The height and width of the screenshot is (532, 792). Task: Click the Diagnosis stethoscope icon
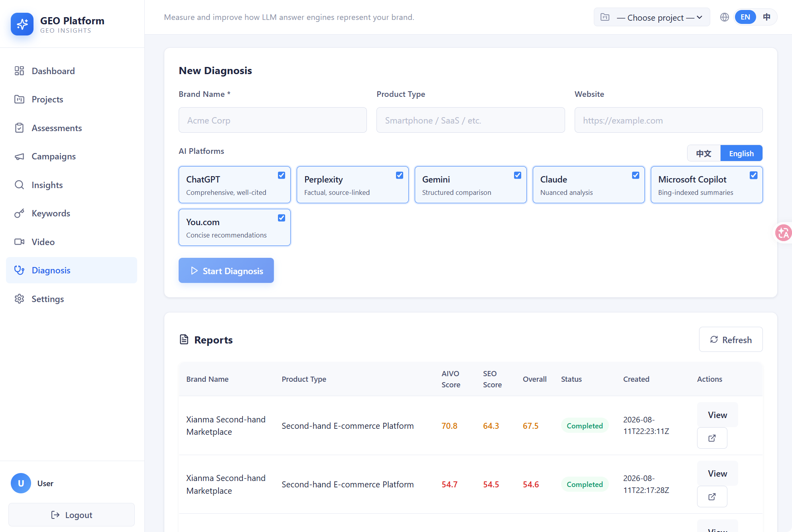tap(19, 270)
